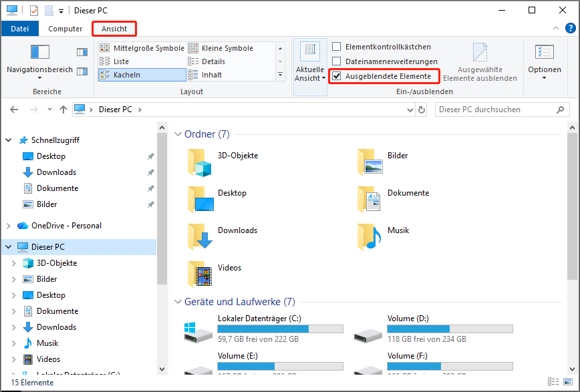Viewport: 580px width, 392px height.
Task: Select Kleine Symbole layout
Action: point(221,48)
